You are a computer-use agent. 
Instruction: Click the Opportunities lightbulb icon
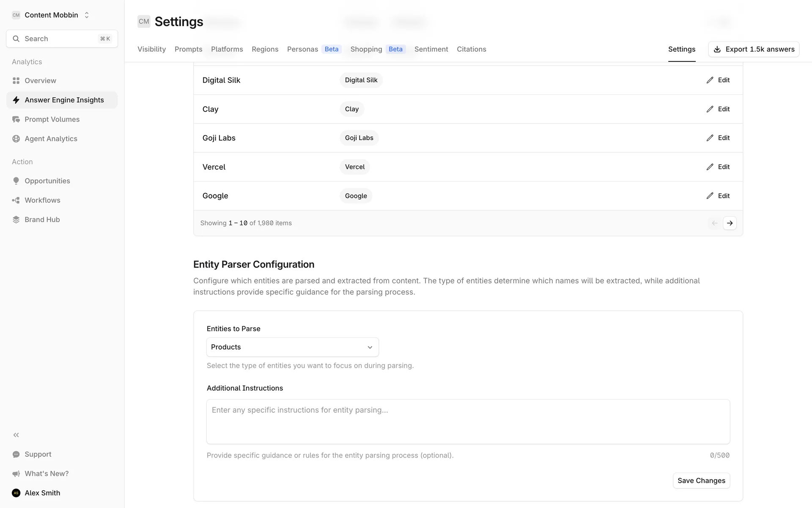[16, 181]
